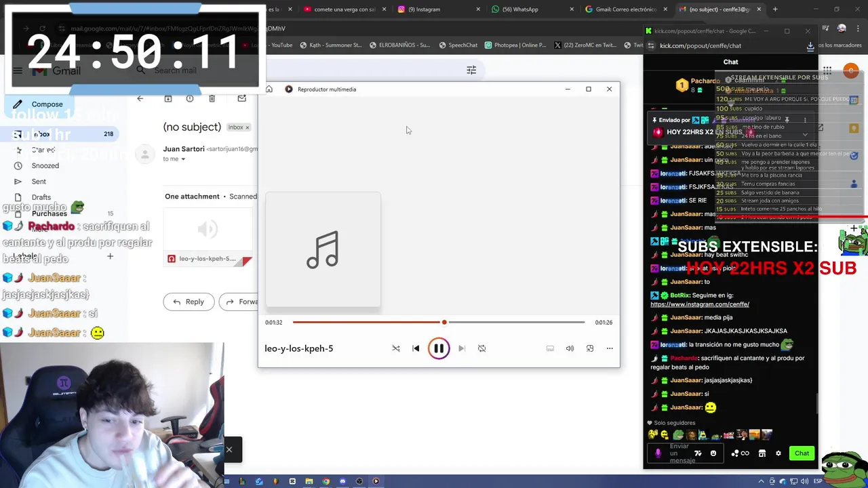
Task: Click the taskbar volume icon
Action: point(805,481)
